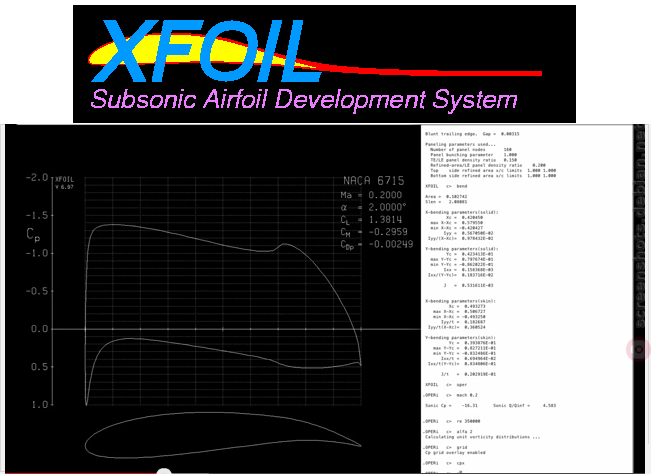The image size is (651, 475).
Task: Click the 'cpx' command line
Action: pos(443,463)
